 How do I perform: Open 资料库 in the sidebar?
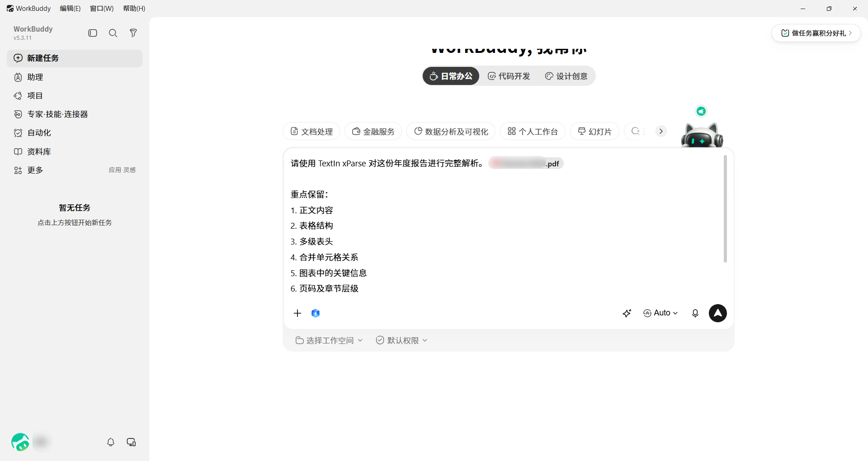click(75, 152)
